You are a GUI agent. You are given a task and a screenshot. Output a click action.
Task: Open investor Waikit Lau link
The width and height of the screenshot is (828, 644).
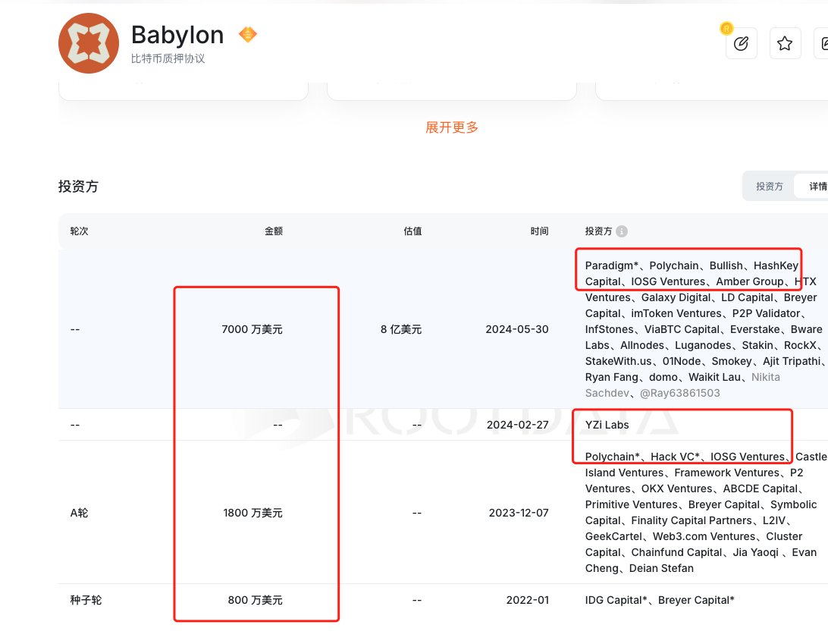(x=714, y=377)
